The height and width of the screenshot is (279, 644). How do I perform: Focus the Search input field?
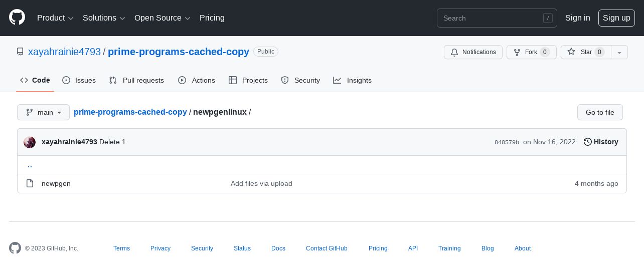coord(497,18)
